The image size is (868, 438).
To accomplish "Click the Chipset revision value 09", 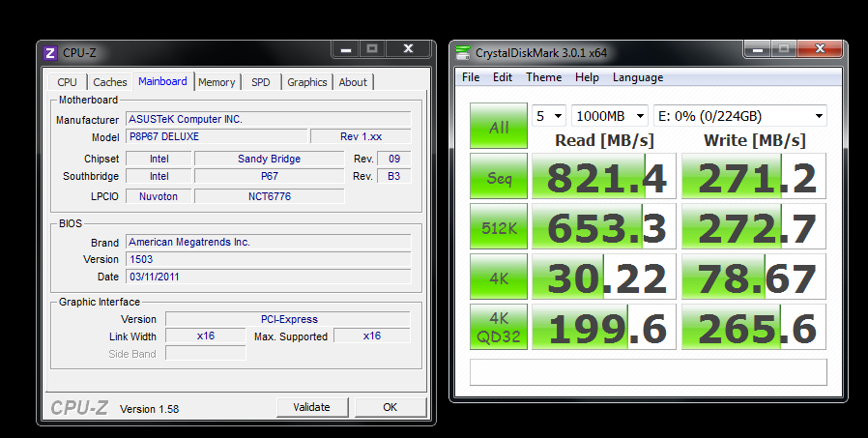I will 394,159.
